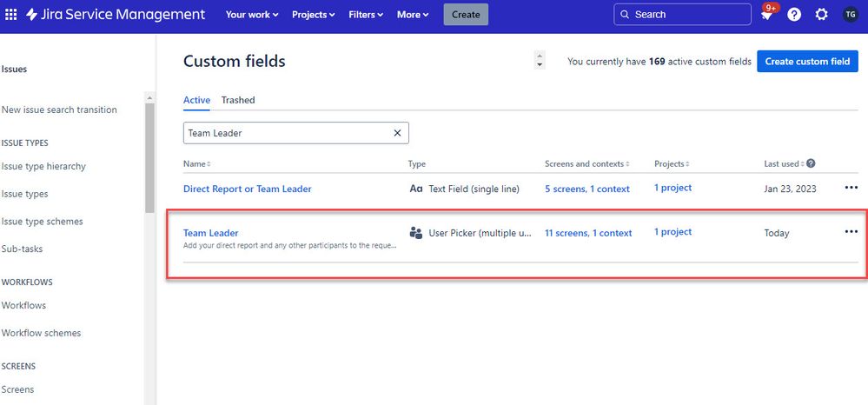The image size is (868, 405).
Task: Click the sidebar scroll up arrow
Action: (149, 97)
